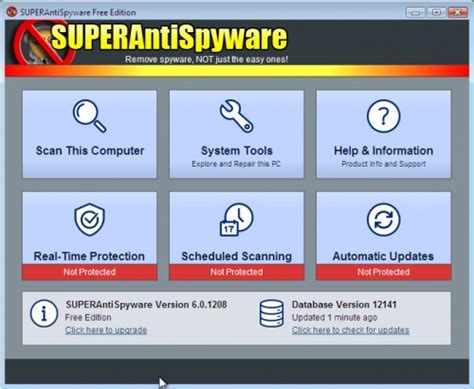Click Not Protected under Scheduled Scanning
The width and height of the screenshot is (474, 389).
[237, 272]
